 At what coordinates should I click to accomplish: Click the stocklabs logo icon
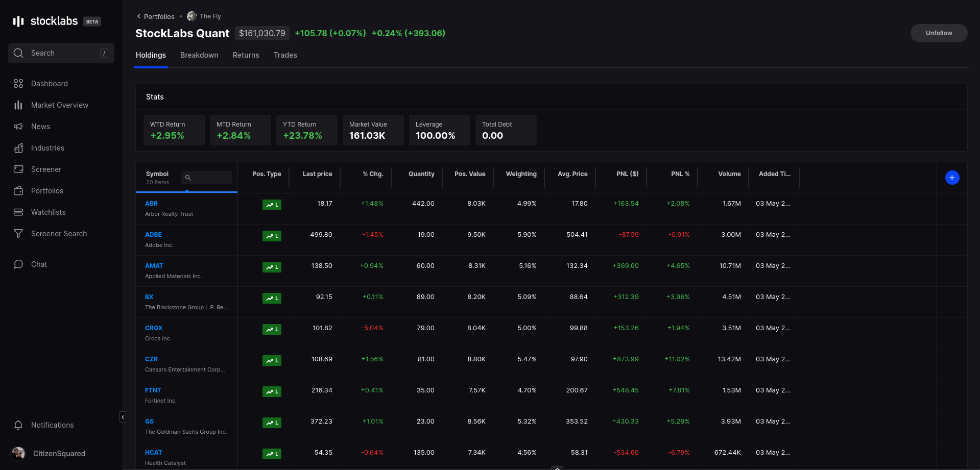tap(18, 21)
